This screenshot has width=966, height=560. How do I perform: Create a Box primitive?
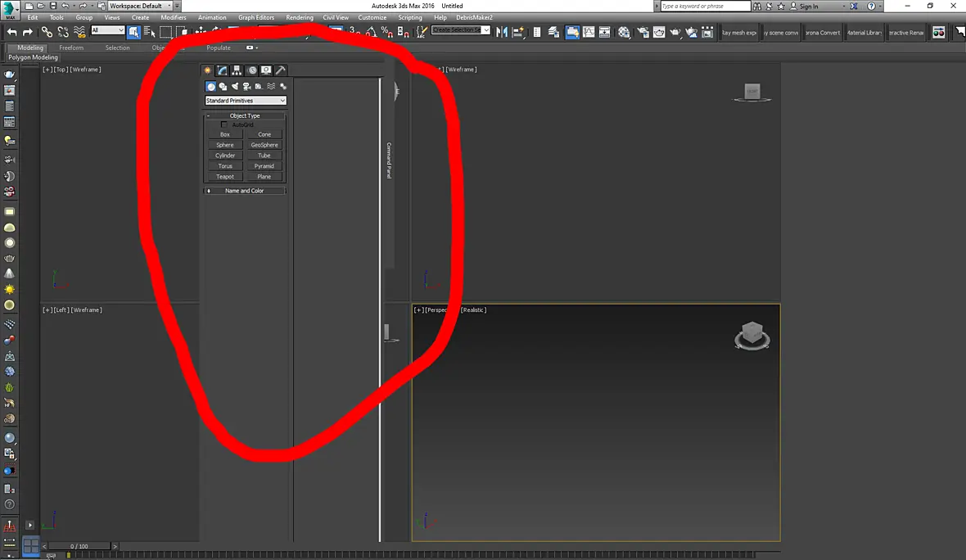pyautogui.click(x=225, y=134)
